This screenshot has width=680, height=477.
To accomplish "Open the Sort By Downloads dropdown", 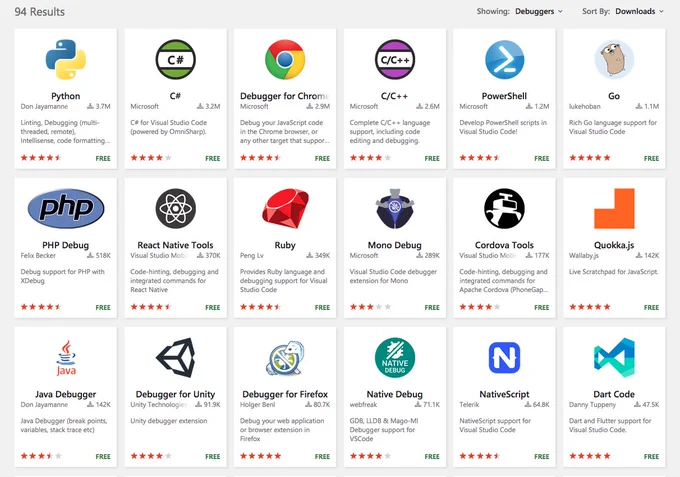I will pyautogui.click(x=639, y=11).
